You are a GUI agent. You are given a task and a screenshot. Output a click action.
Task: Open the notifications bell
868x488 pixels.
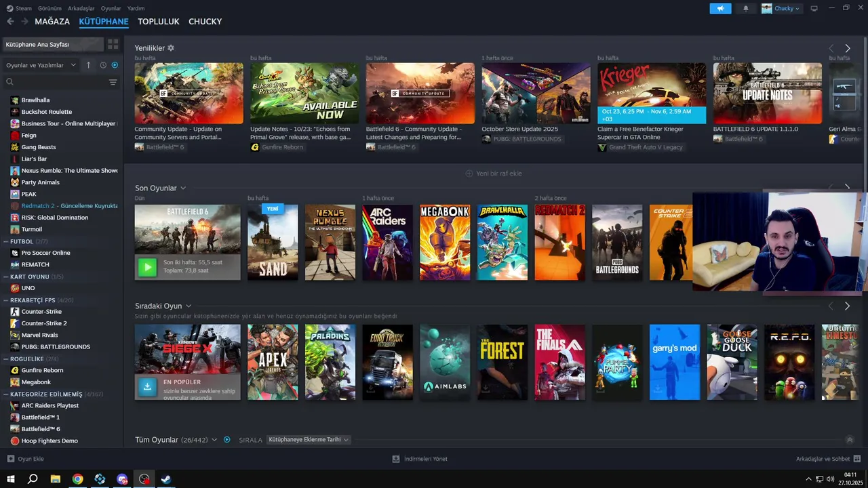click(x=746, y=8)
